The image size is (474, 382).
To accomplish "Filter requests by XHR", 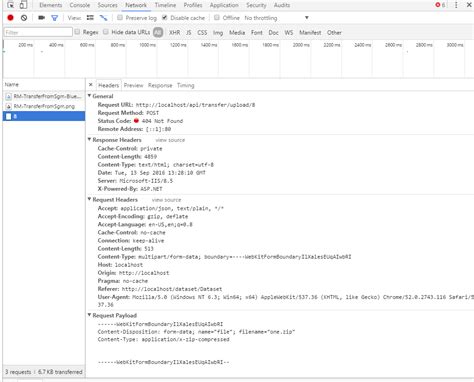I will [x=174, y=32].
